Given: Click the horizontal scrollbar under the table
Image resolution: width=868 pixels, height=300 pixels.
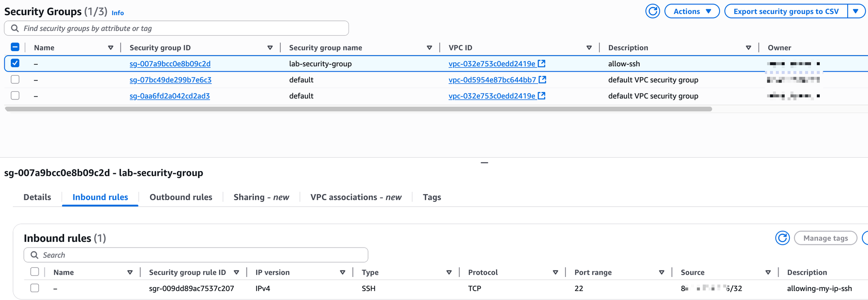Looking at the screenshot, I should point(358,109).
